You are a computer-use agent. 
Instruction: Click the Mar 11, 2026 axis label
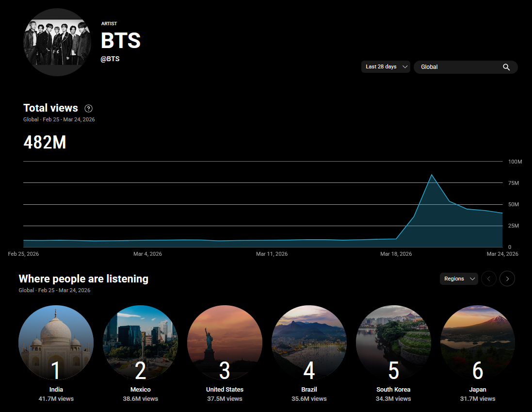[272, 254]
